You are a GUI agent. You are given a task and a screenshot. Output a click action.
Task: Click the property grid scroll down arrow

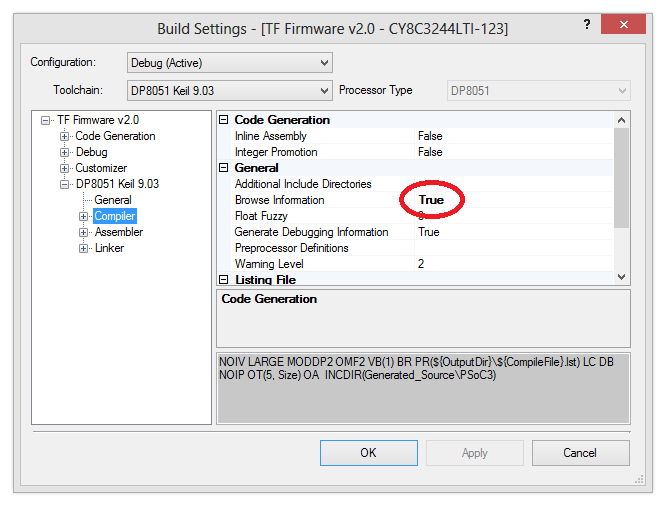pos(621,276)
